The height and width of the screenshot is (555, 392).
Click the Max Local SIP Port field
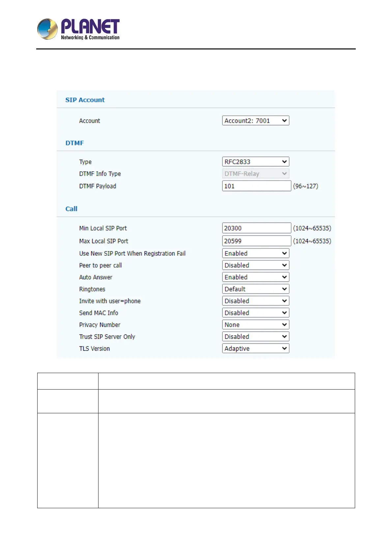[257, 241]
